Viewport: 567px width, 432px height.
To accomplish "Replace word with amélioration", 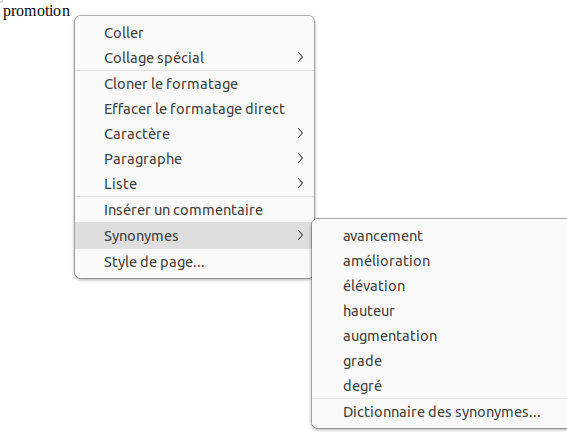I will coord(440,261).
